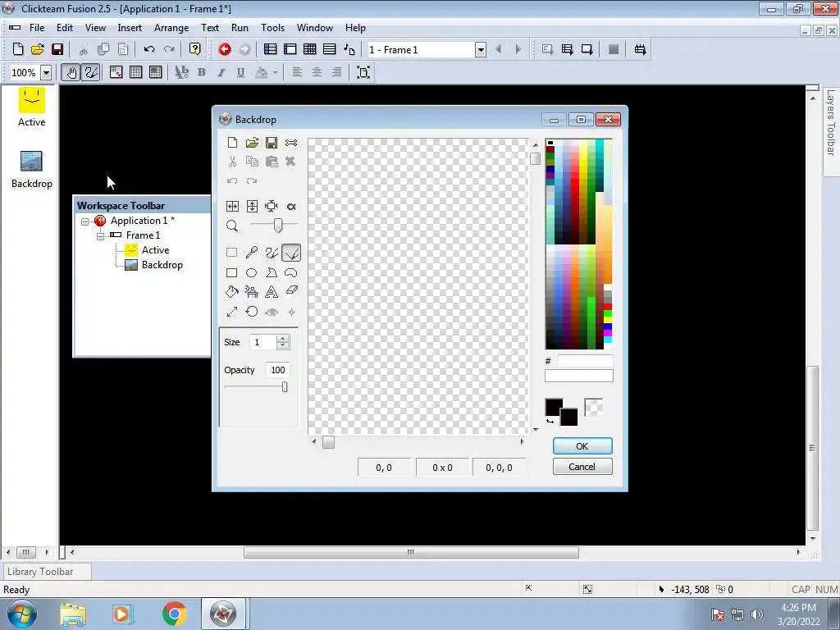Open the Arrange menu

(x=171, y=28)
